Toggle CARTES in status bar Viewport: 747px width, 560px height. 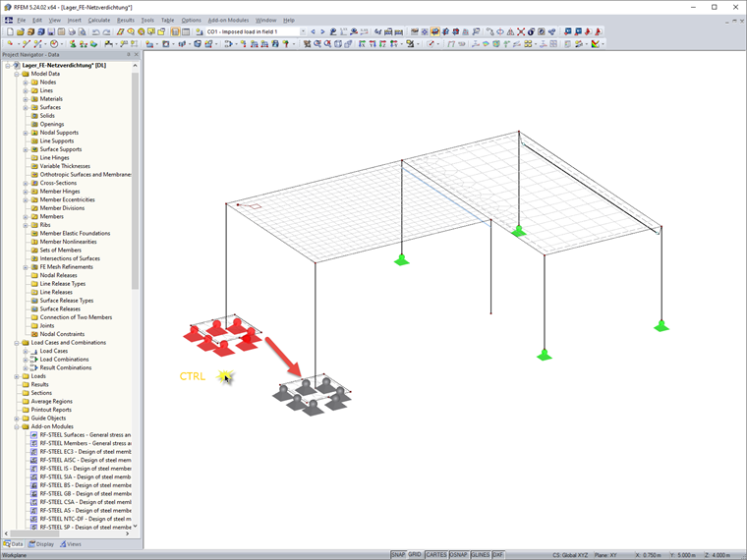click(435, 555)
